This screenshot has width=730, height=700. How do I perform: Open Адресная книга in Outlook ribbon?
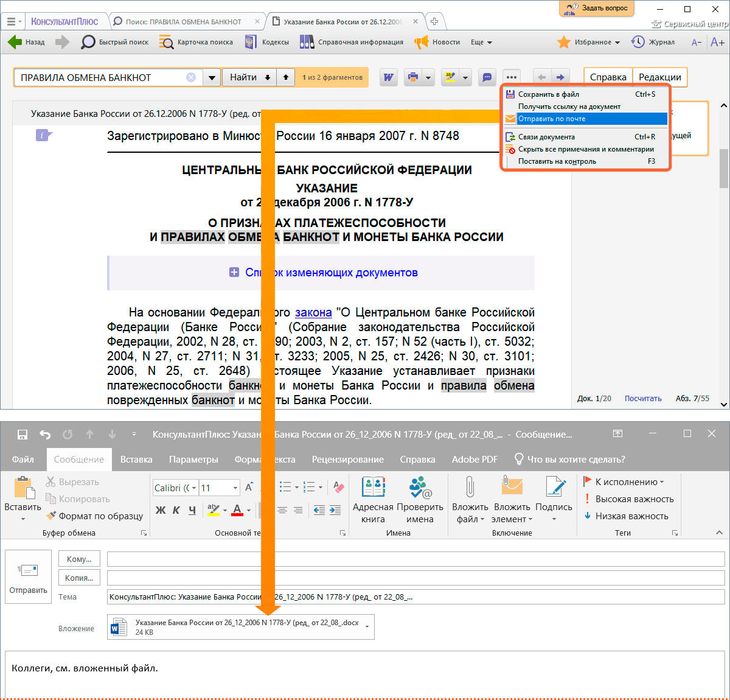[373, 500]
